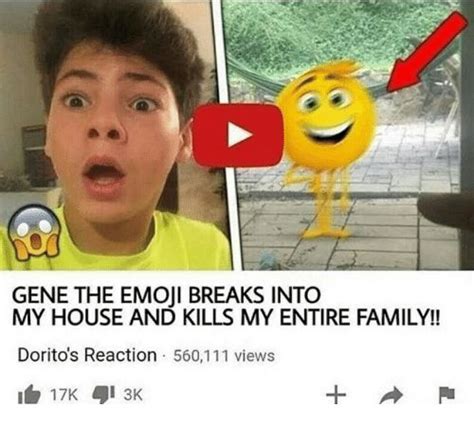This screenshot has width=474, height=425.
Task: Report the video with the flag icon
Action: 446,395
